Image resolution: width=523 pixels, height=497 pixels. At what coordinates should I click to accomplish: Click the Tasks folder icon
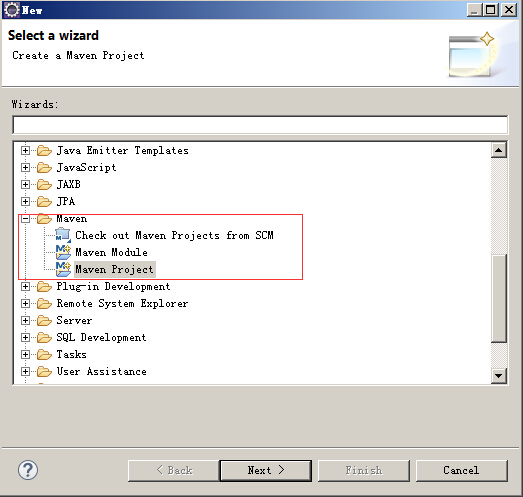click(44, 355)
